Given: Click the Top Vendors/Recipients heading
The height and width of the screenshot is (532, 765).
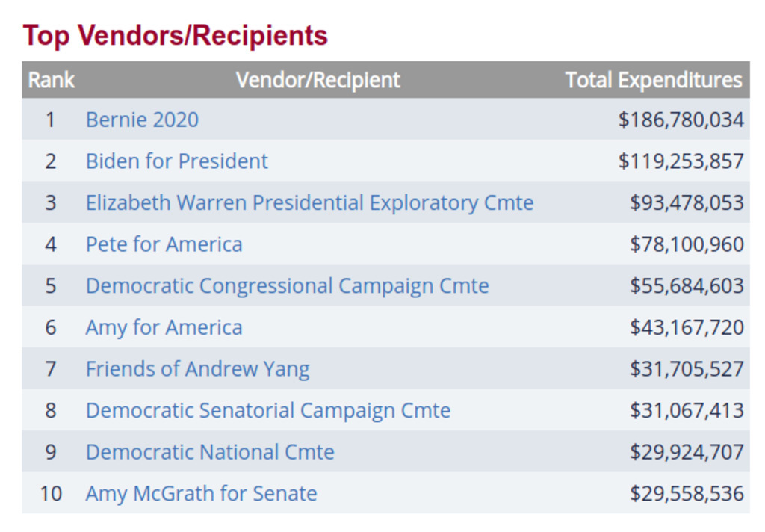Looking at the screenshot, I should point(175,35).
